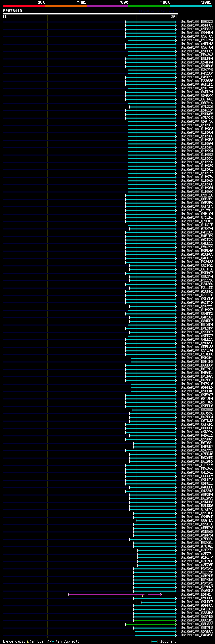
Task: Select hit label UniRef100_B9DHQ7
Action: coord(197,273)
